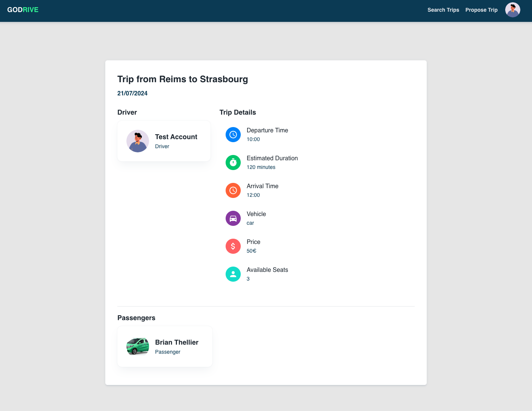Click the 50€ price value
The width and height of the screenshot is (532, 411).
[x=251, y=251]
